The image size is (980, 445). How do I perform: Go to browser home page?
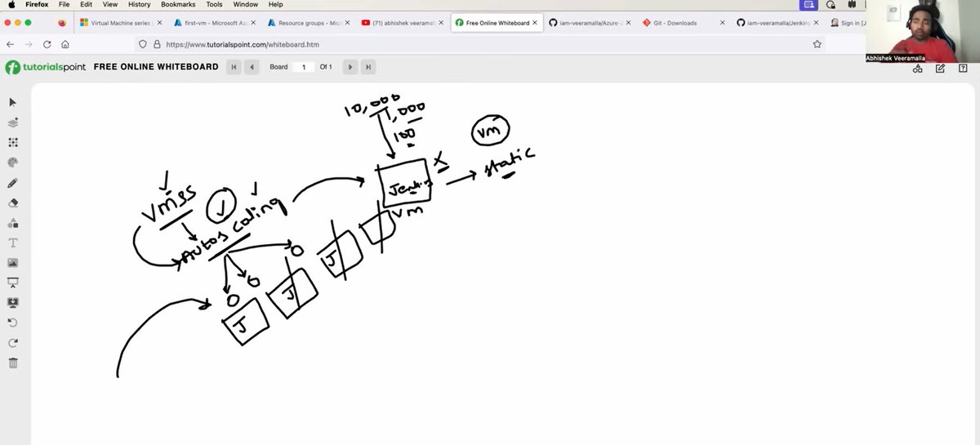click(65, 44)
